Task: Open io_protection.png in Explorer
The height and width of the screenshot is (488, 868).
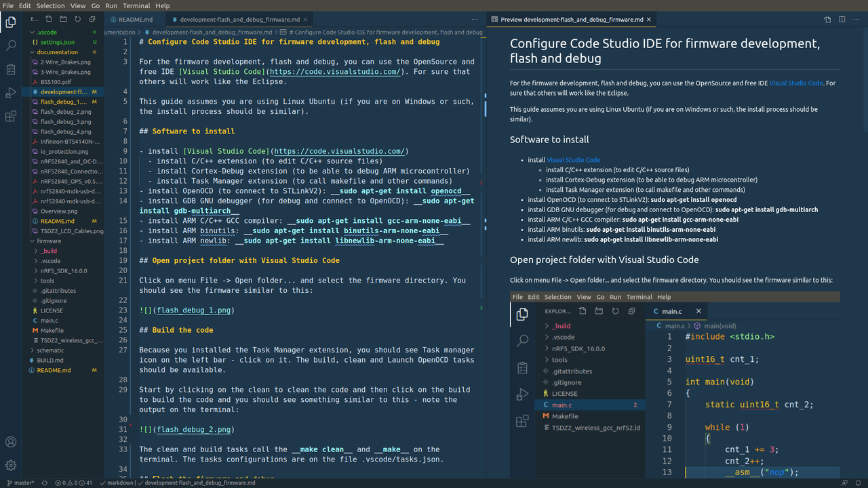Action: point(63,151)
